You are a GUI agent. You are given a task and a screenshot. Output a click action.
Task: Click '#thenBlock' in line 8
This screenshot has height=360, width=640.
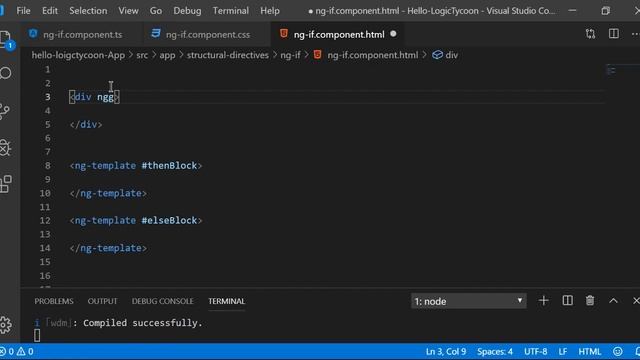click(169, 166)
